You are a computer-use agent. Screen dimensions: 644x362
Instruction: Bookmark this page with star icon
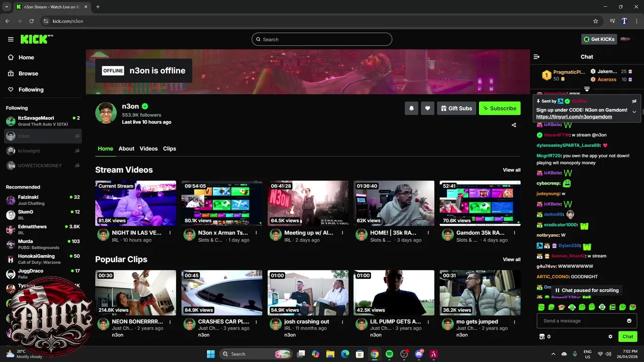click(596, 21)
